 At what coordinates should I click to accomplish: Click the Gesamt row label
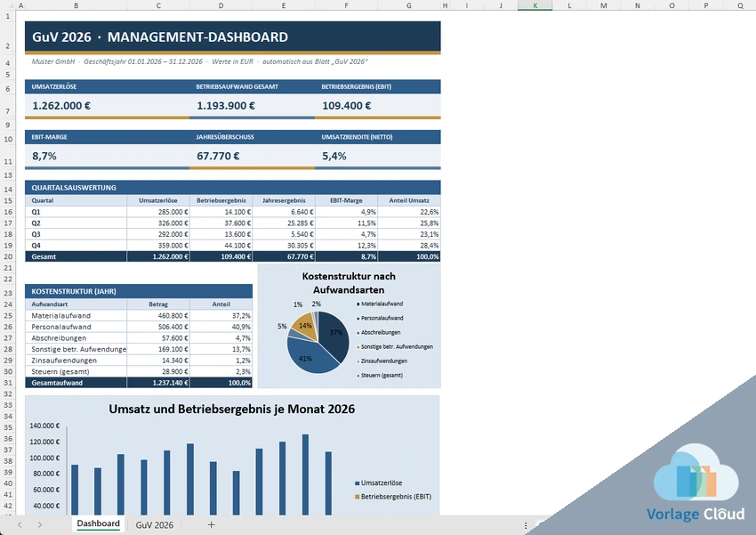44,256
